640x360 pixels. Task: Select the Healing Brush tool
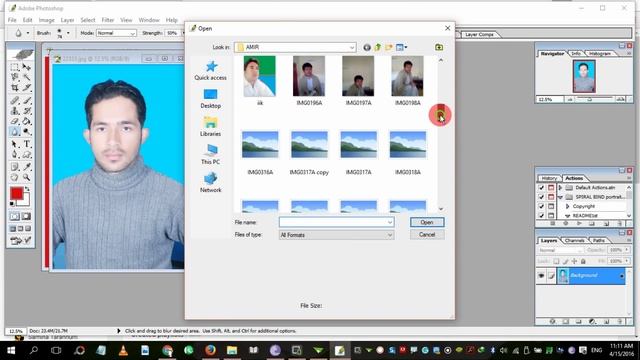click(x=15, y=100)
